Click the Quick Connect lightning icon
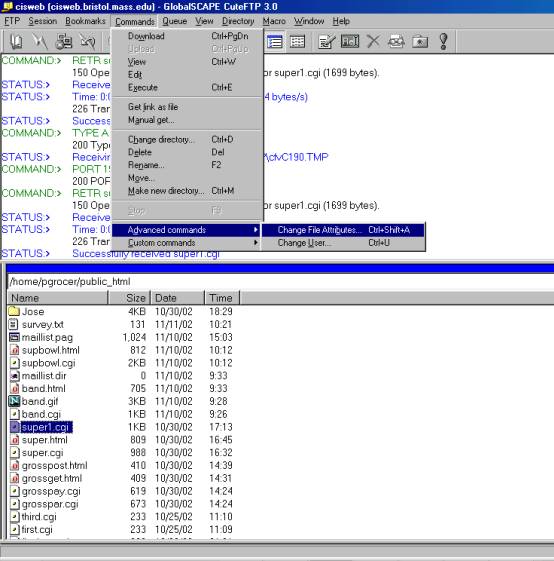 (x=40, y=42)
